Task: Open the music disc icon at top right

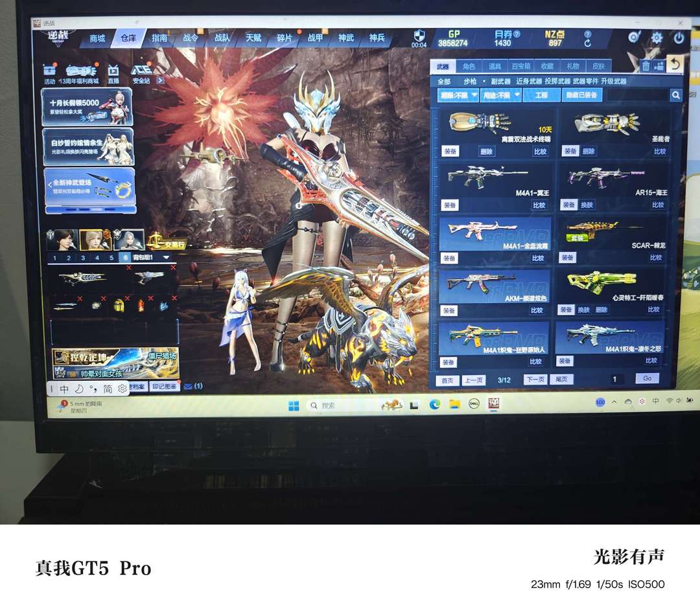Action: coord(634,38)
